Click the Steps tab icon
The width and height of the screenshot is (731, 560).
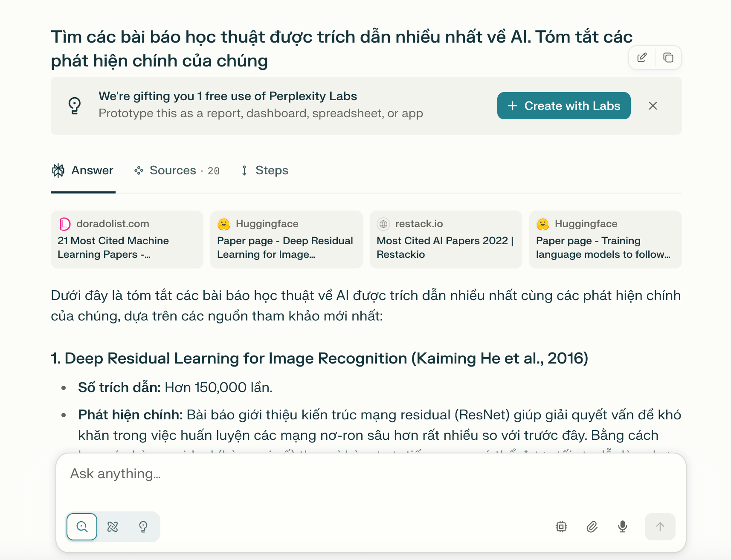point(244,170)
